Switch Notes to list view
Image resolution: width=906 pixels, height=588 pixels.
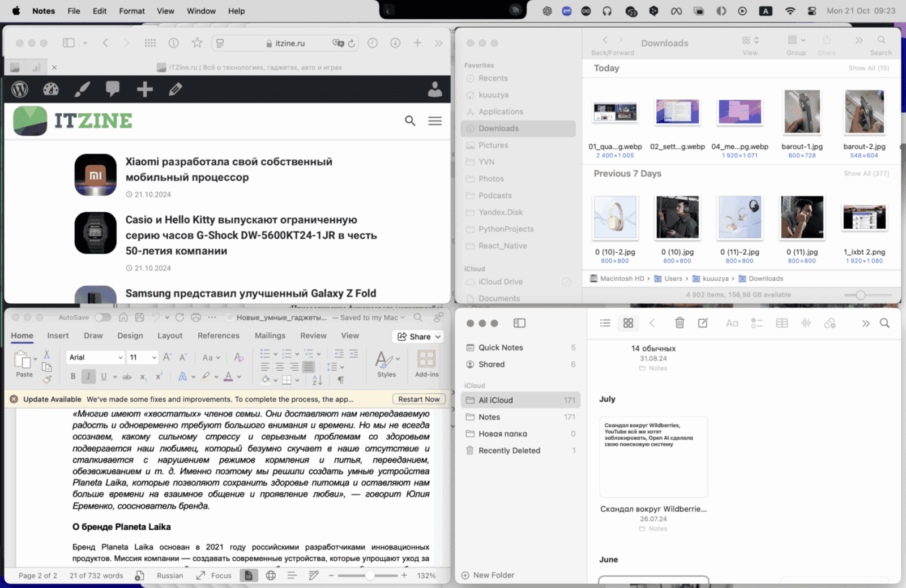tap(605, 323)
